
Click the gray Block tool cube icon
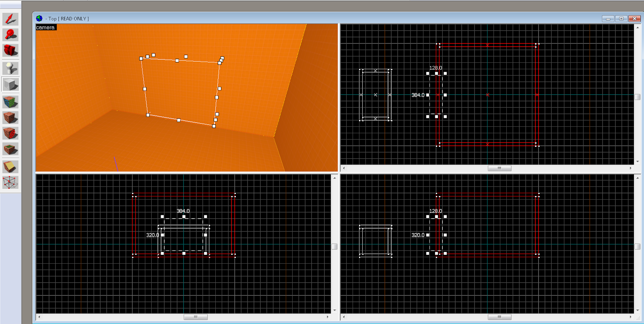(x=10, y=85)
